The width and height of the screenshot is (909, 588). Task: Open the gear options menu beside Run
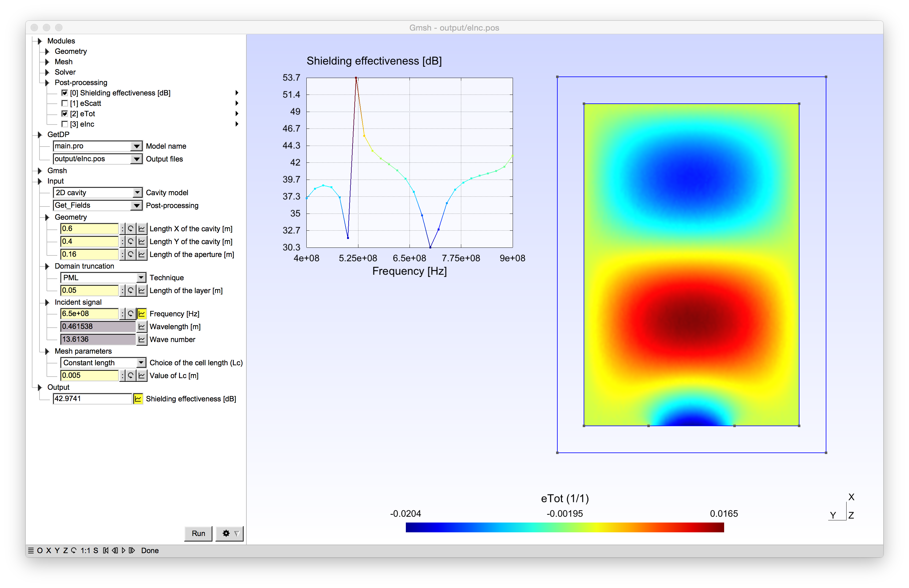[x=230, y=534]
